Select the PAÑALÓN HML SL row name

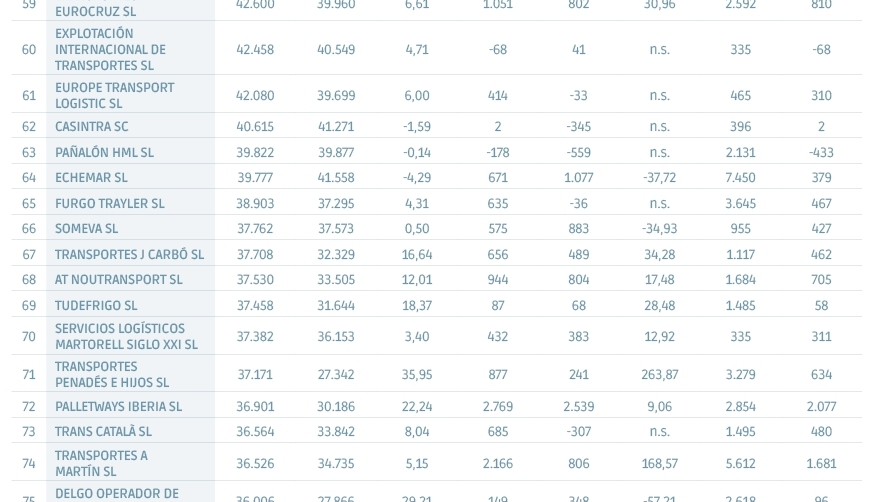[x=104, y=153]
